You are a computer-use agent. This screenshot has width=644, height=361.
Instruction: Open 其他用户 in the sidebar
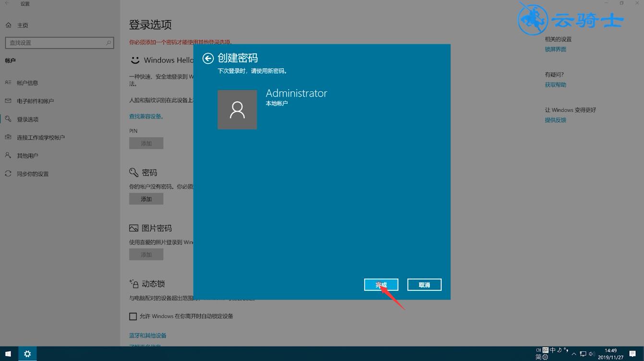[x=27, y=156]
